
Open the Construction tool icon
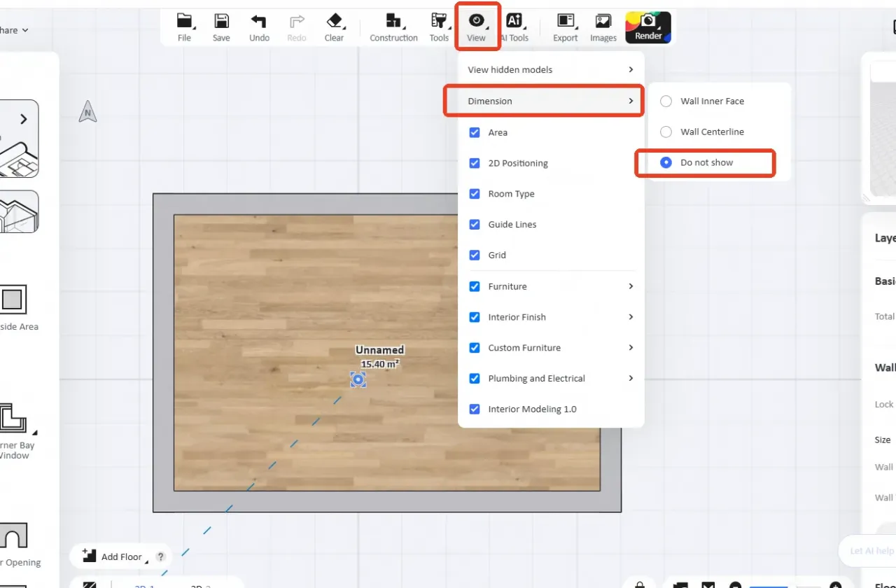pos(393,22)
